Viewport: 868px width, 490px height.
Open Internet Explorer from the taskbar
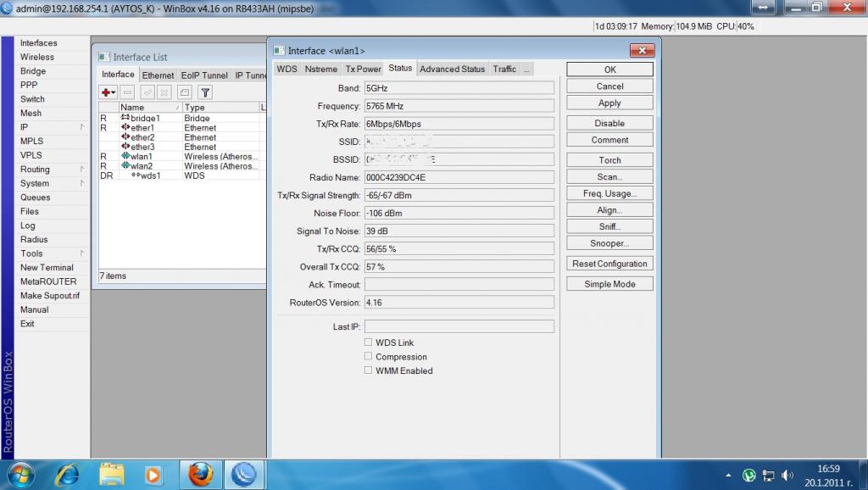click(67, 474)
